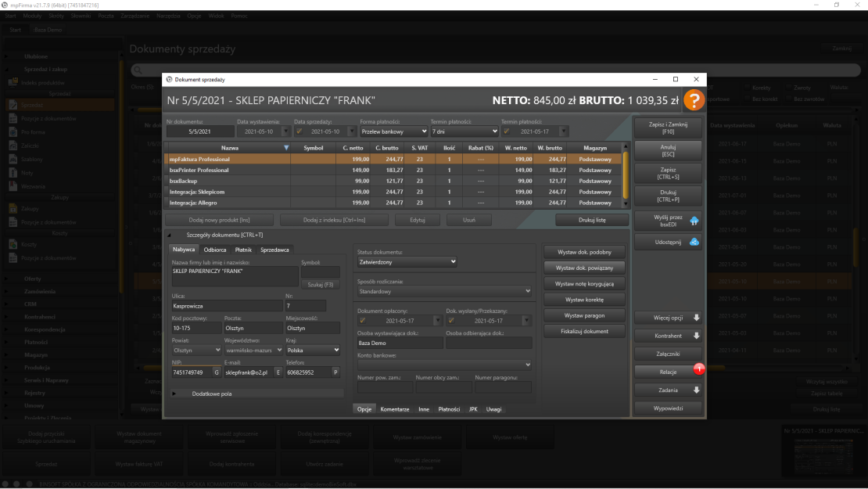Click the down arrow on Zadania button
868x489 pixels.
coord(697,390)
